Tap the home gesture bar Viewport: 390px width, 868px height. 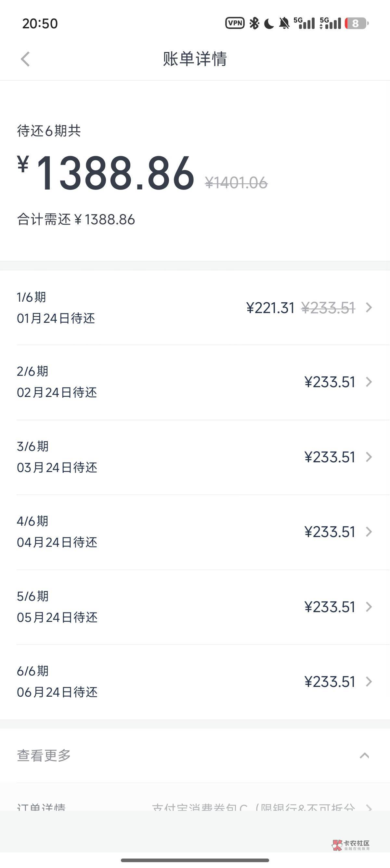(x=195, y=860)
